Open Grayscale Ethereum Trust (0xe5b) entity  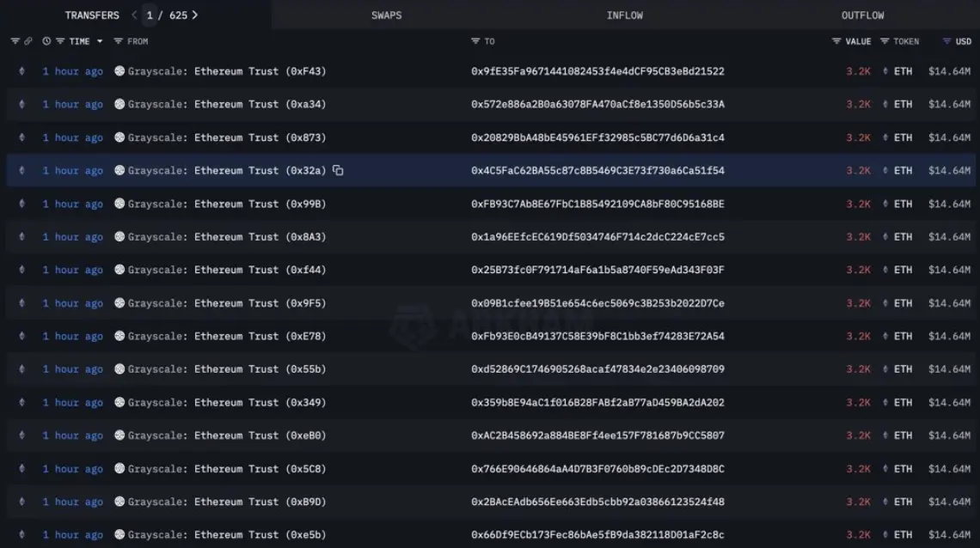(x=227, y=534)
